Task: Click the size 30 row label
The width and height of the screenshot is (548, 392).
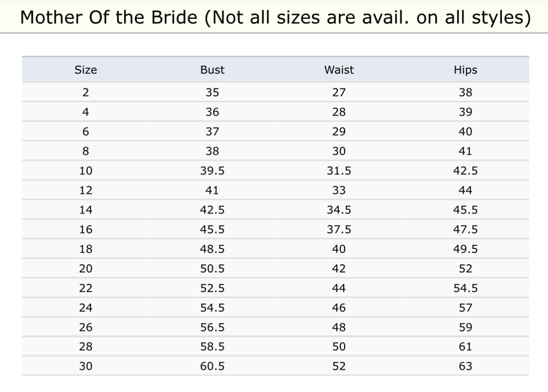Action: click(86, 367)
